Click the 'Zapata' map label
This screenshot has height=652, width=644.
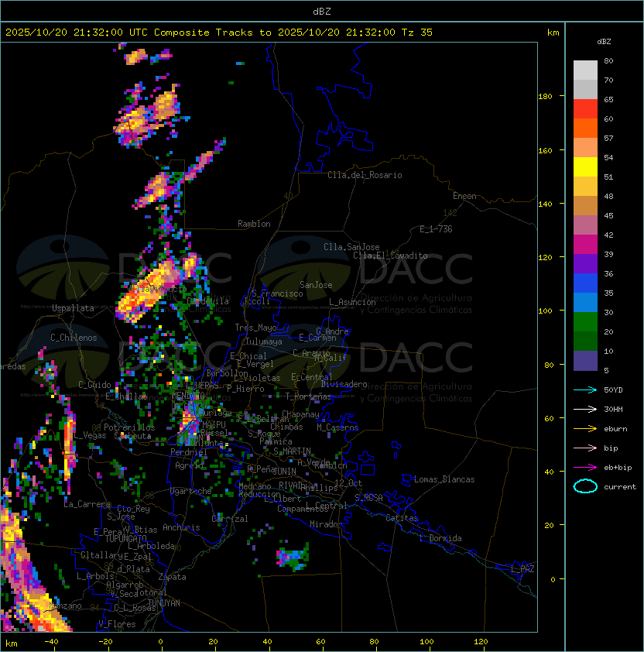coord(172,577)
